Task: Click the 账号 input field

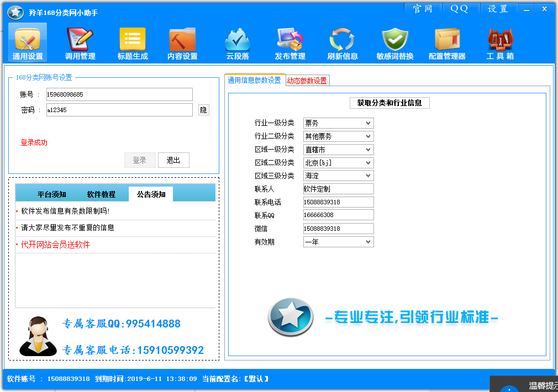Action: point(119,94)
